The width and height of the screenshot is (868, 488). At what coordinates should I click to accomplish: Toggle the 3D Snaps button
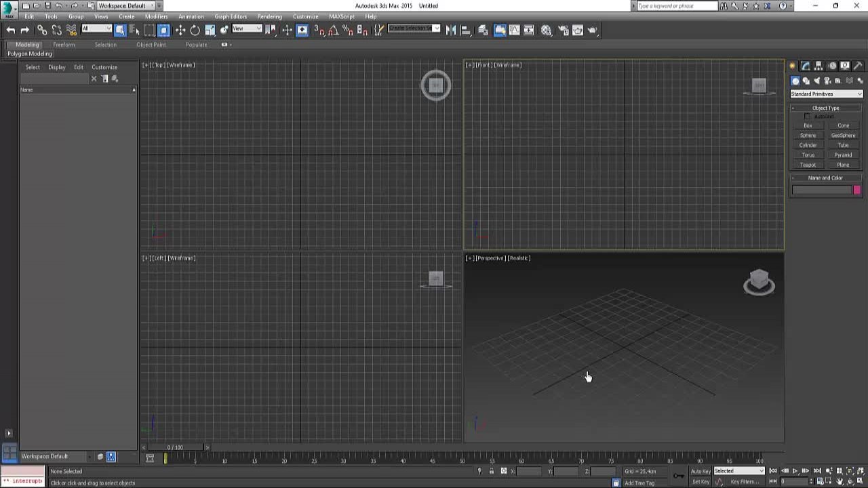319,30
